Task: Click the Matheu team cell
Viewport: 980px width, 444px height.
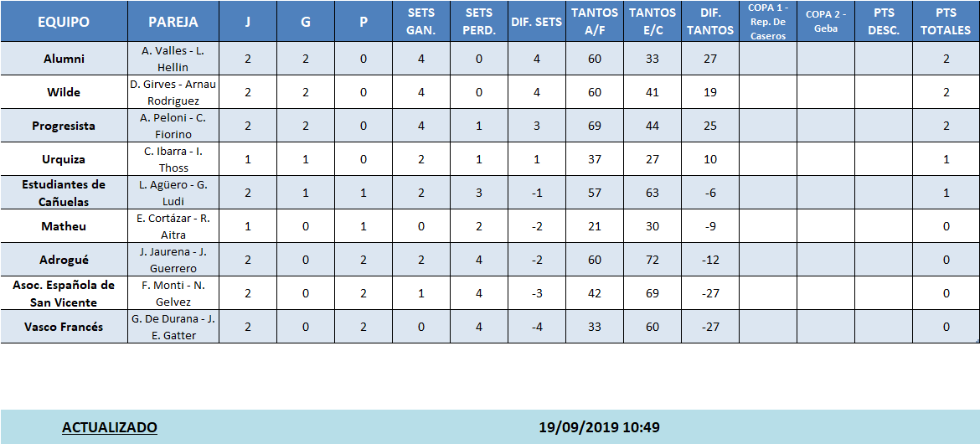Action: pos(64,226)
